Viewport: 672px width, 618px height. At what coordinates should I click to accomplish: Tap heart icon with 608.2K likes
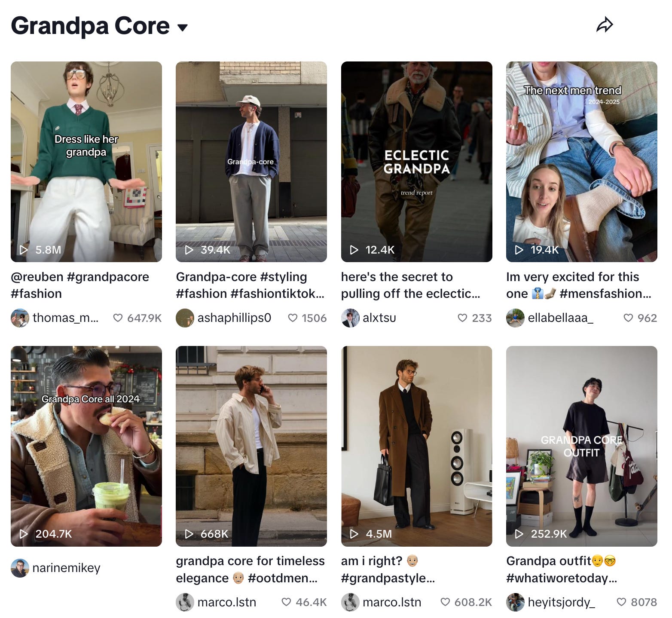click(x=446, y=602)
